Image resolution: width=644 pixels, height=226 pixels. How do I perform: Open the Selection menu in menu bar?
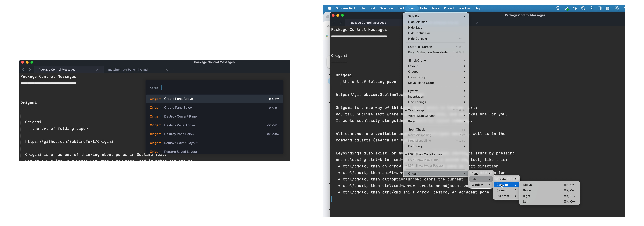click(386, 8)
